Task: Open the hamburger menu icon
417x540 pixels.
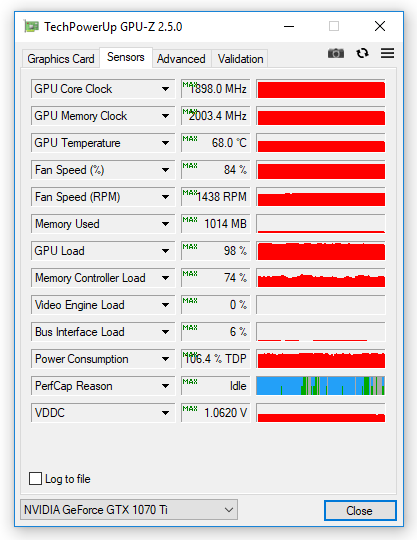Action: (x=387, y=53)
